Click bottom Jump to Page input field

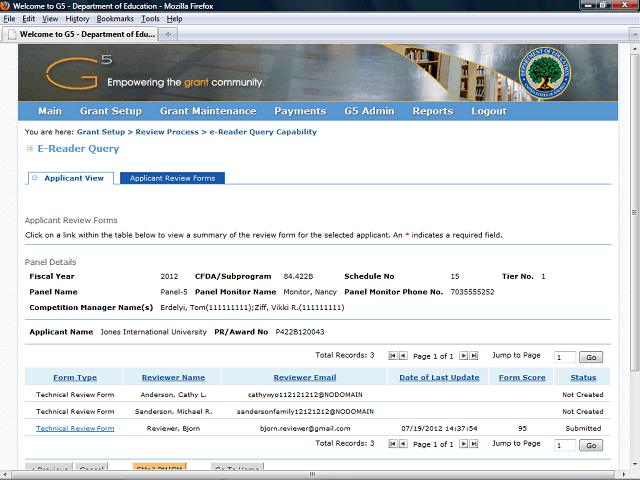[565, 445]
